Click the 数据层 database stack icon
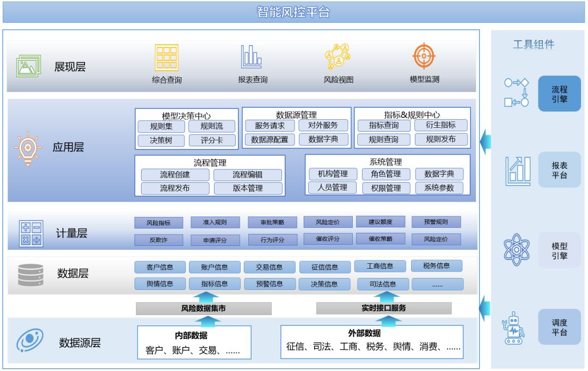 coord(30,275)
